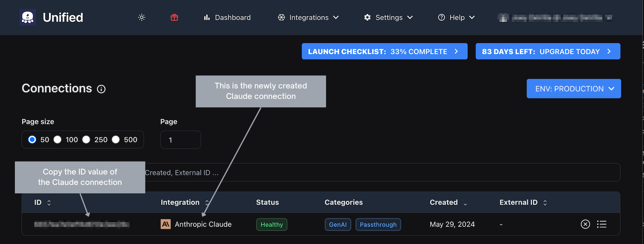Viewport: 644px width, 244px height.
Task: Delete the connection with the circled X icon
Action: pos(585,224)
